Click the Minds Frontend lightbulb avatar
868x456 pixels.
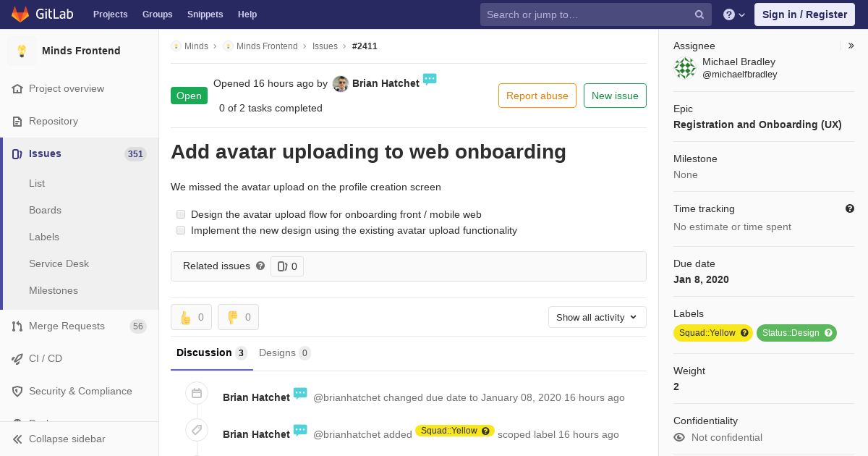tap(22, 51)
